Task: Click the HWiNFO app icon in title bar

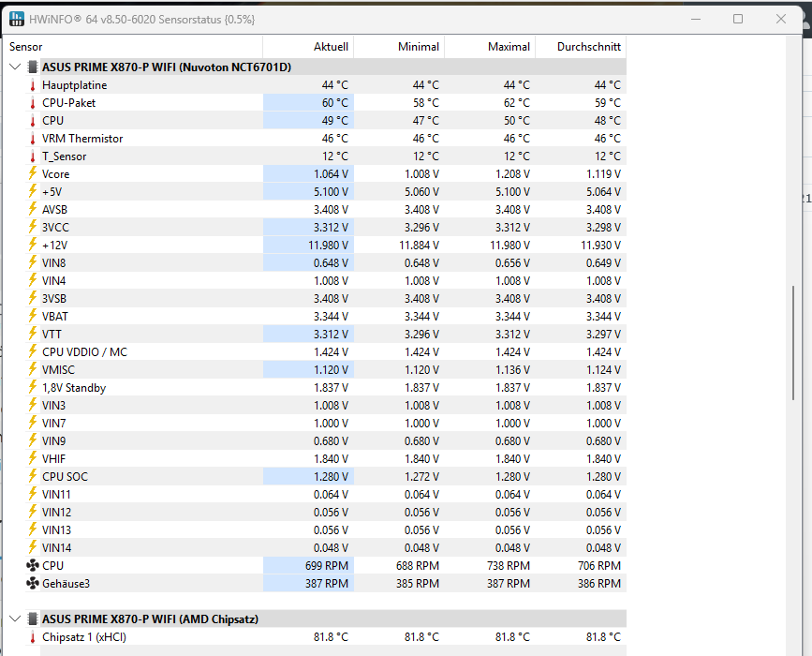Action: click(17, 19)
